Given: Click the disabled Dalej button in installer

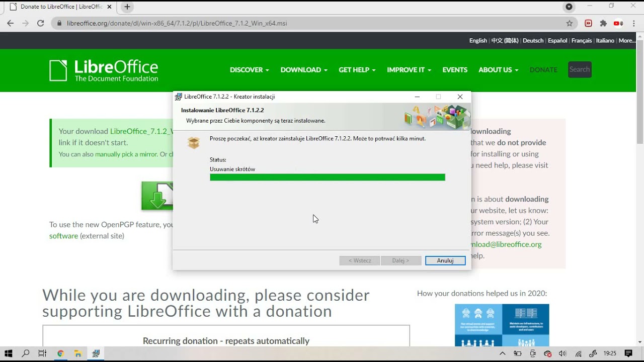Looking at the screenshot, I should pos(401,260).
